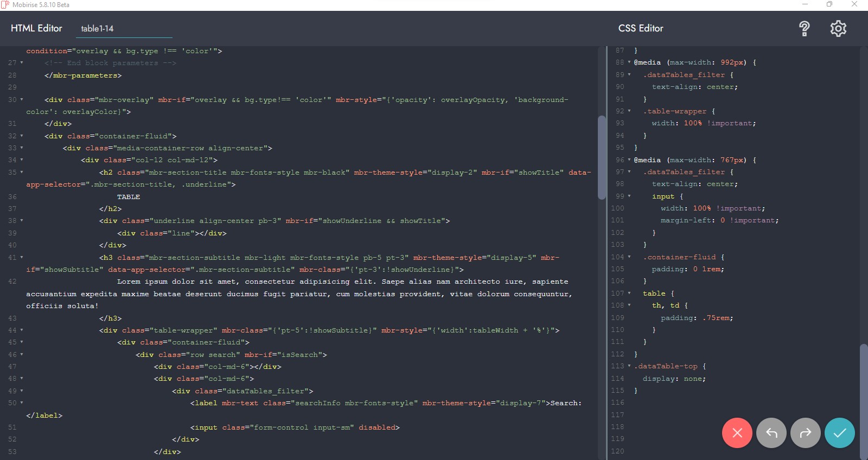Open the editor settings gear
Viewport: 868px width, 460px height.
click(838, 28)
